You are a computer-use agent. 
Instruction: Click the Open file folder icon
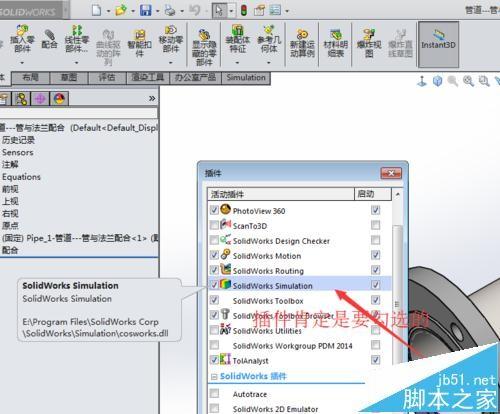121,10
